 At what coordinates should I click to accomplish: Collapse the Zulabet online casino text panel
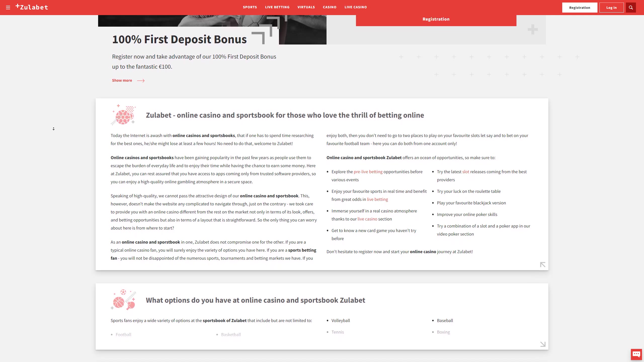543,265
